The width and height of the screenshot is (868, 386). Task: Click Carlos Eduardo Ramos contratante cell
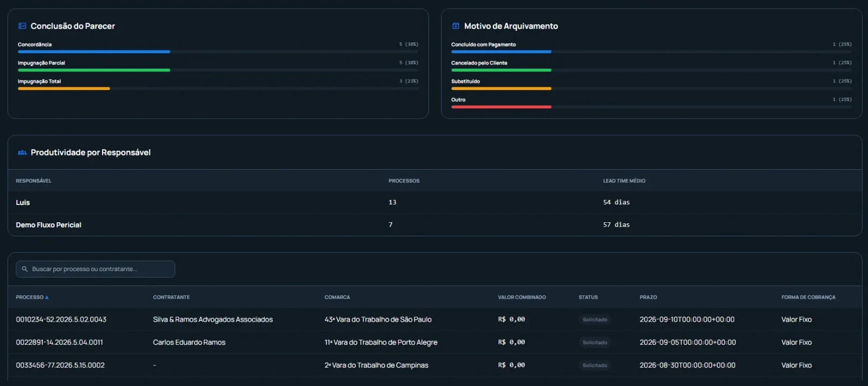pos(189,342)
